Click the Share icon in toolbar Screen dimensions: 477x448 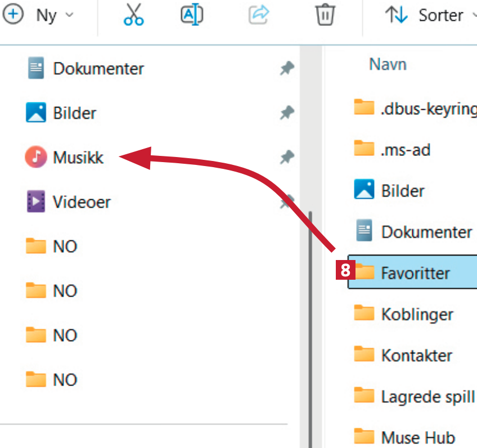258,16
